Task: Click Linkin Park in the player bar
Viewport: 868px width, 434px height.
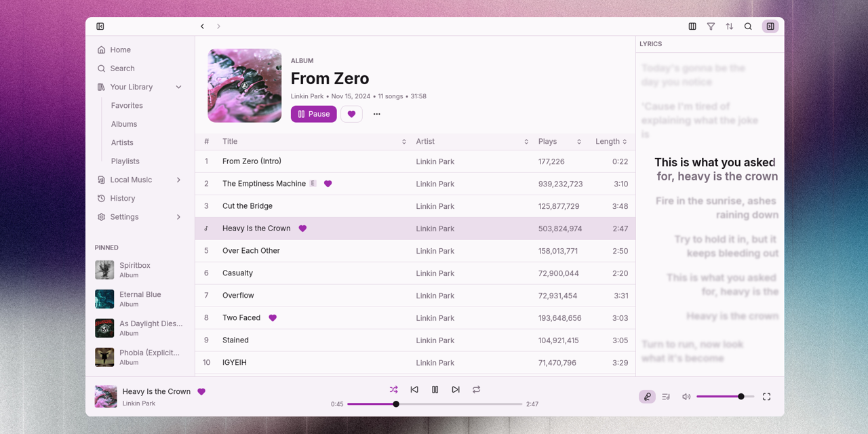Action: [139, 403]
